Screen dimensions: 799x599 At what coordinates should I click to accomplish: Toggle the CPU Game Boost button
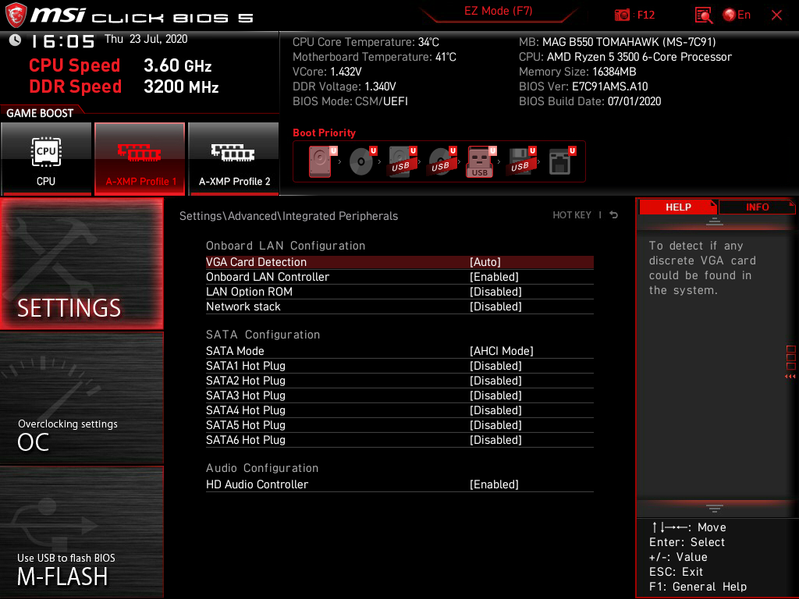coord(46,158)
